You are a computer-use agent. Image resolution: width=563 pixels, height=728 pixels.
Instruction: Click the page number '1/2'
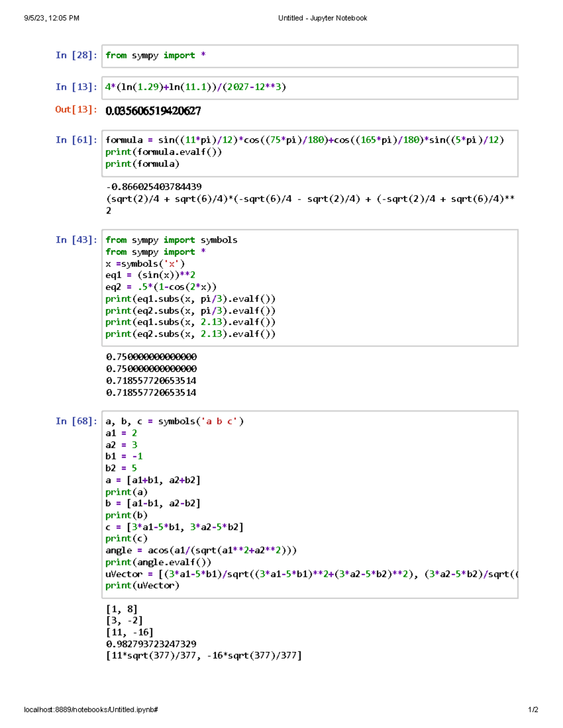534,709
